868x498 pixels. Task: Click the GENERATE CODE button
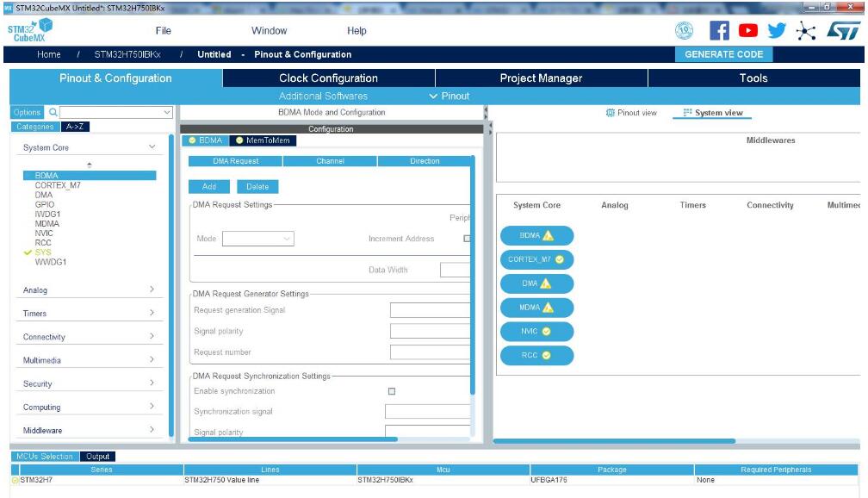724,54
